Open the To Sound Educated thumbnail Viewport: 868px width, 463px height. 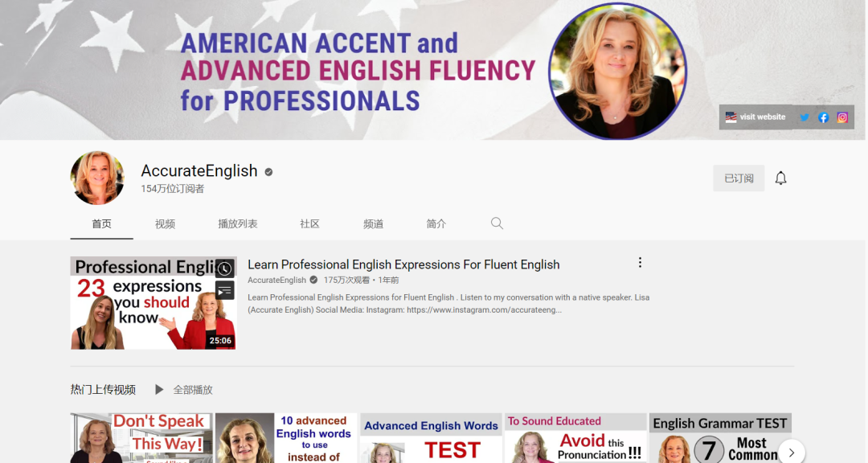pos(575,437)
